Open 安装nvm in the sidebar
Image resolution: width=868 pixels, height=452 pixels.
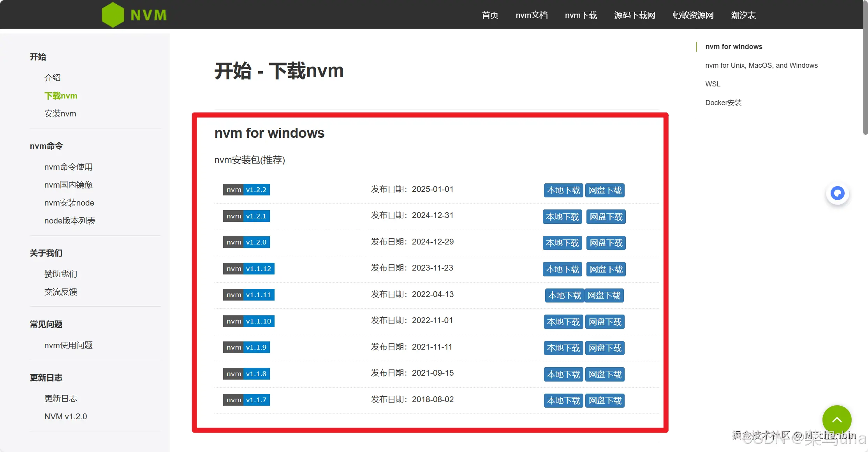60,114
